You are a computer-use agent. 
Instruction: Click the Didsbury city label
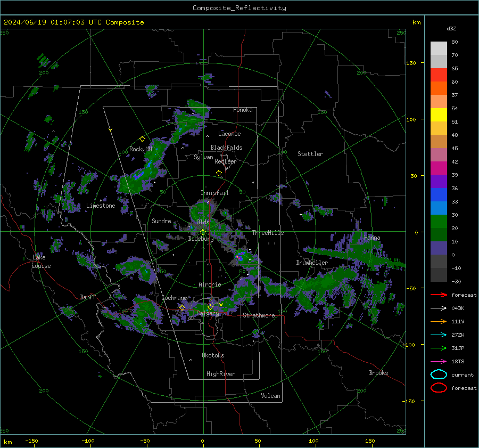(201, 239)
